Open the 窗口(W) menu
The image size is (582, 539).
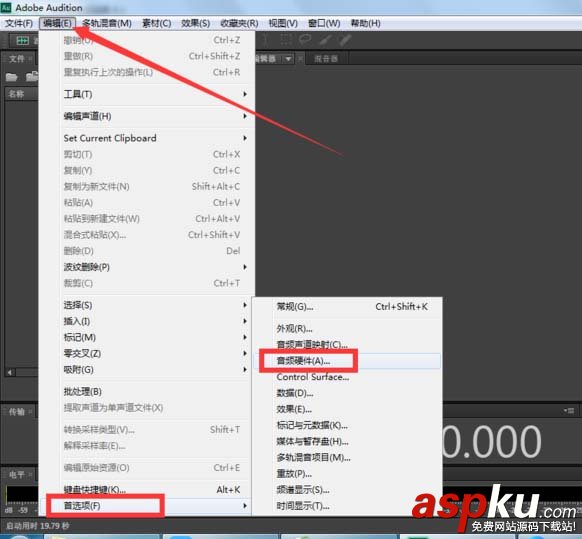[324, 23]
